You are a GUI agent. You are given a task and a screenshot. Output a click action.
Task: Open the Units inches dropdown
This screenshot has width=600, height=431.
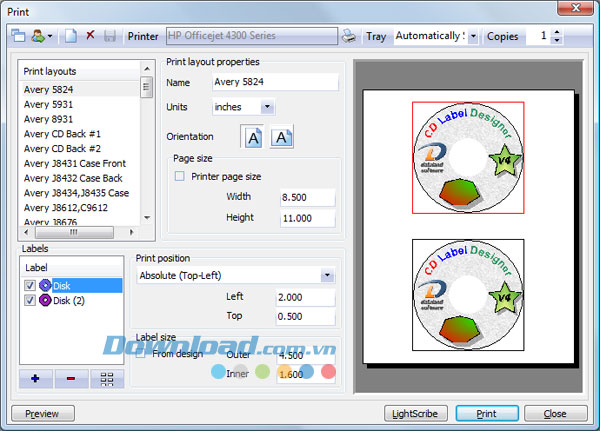pos(267,107)
